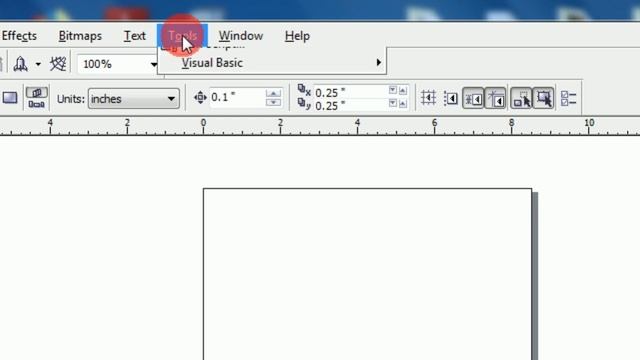Image resolution: width=640 pixels, height=360 pixels.
Task: Open the zoom level dropdown arrow
Action: [153, 64]
